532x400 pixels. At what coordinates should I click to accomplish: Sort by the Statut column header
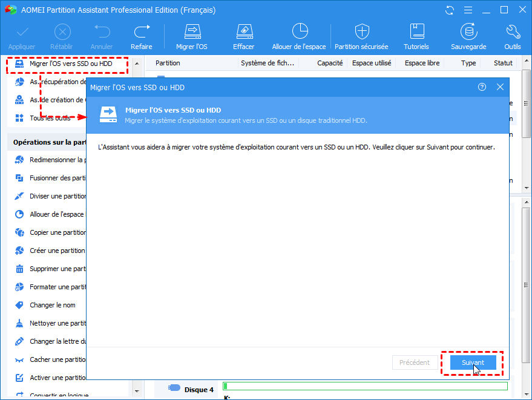tap(503, 63)
